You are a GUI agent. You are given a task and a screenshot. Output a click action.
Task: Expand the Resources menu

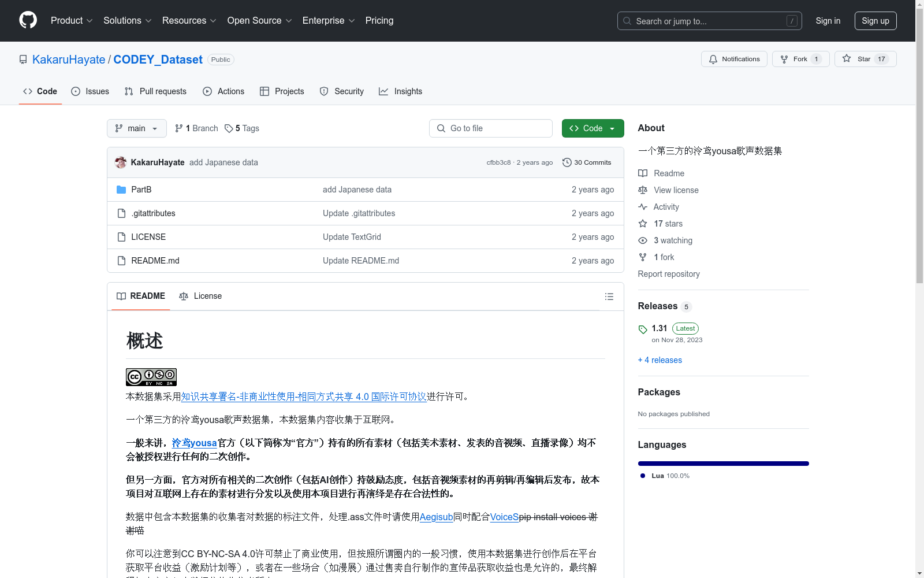pos(189,20)
